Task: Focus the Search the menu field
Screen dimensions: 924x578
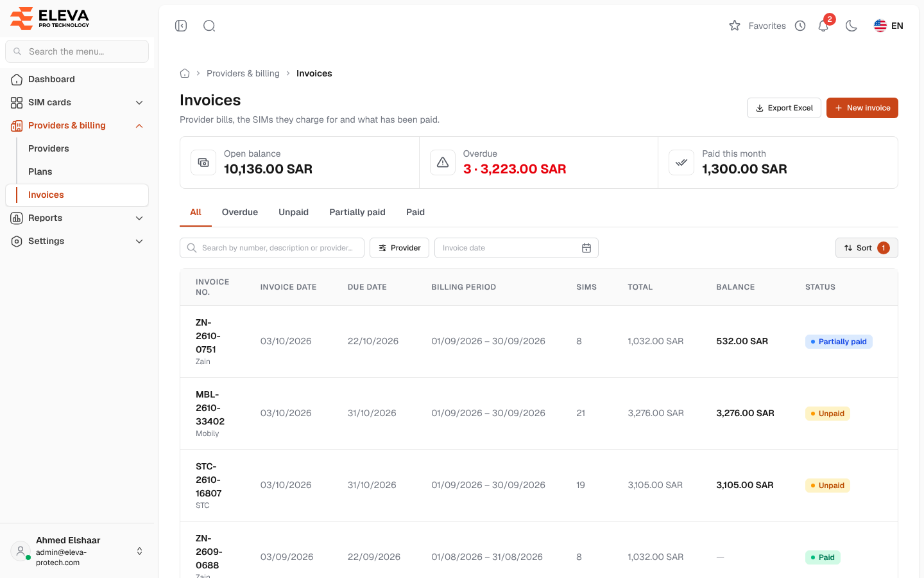Action: click(x=77, y=51)
